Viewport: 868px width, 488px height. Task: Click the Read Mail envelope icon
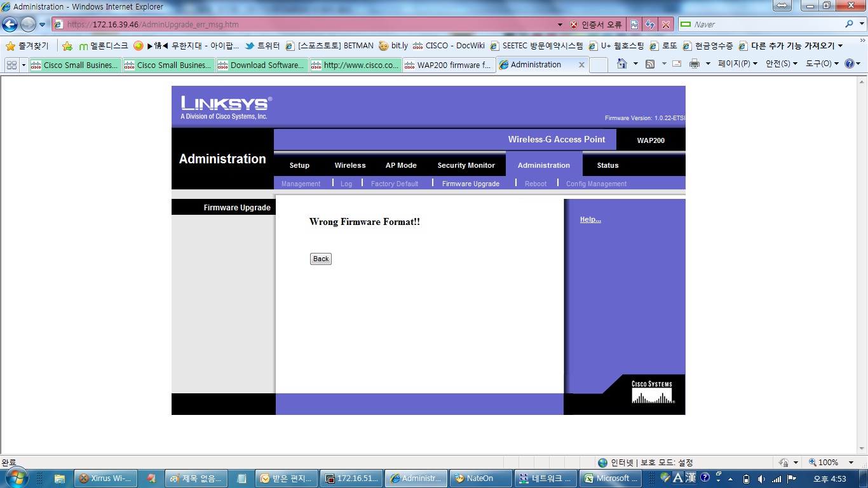677,64
